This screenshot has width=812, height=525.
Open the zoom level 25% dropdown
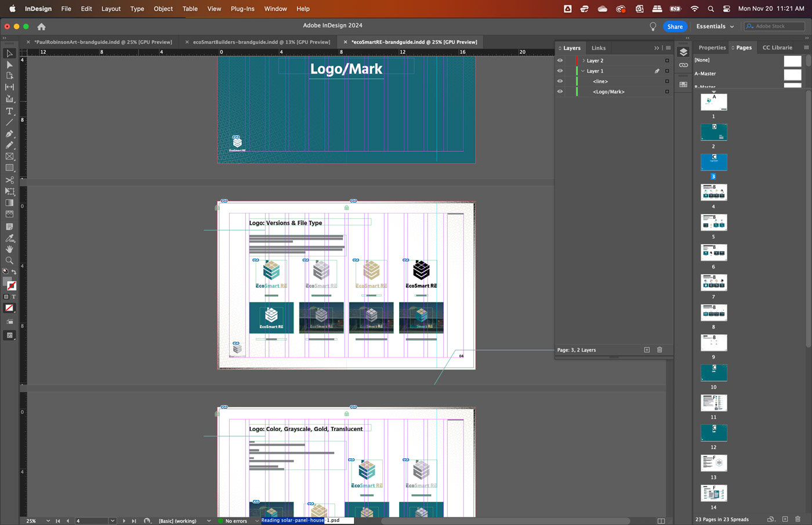48,521
